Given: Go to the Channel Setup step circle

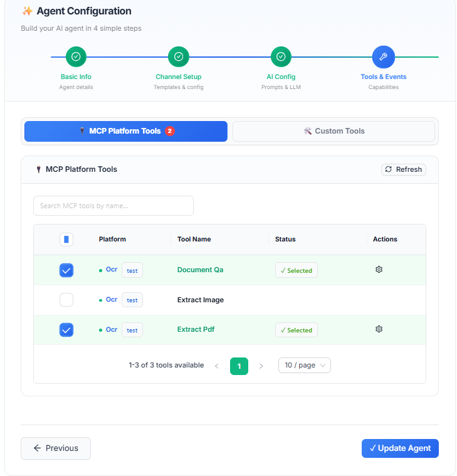Looking at the screenshot, I should 179,57.
